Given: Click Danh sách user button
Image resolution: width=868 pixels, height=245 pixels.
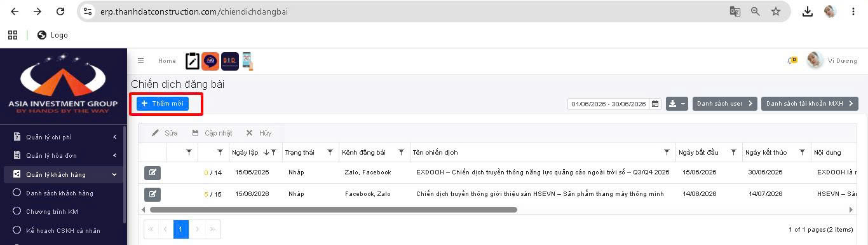Looking at the screenshot, I should (725, 104).
